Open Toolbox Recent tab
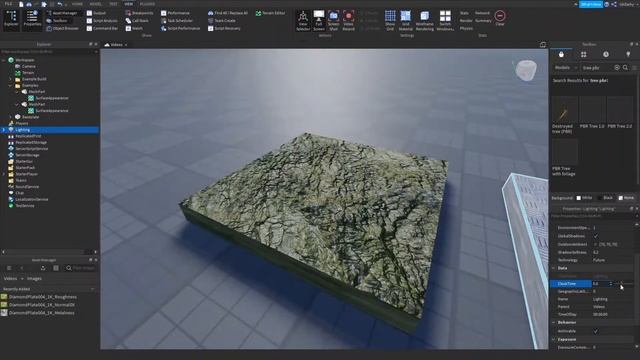640x360 pixels. 606,54
